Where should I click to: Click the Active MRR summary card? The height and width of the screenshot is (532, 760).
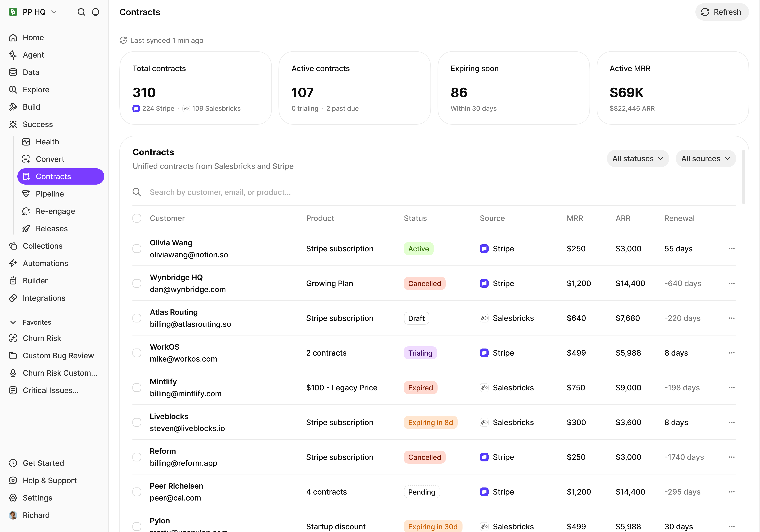coord(673,88)
